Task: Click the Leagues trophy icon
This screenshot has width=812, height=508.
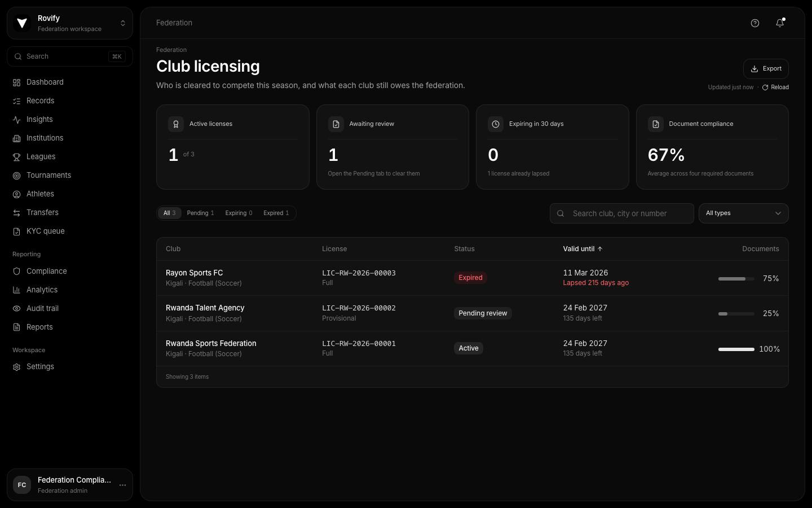Action: click(17, 157)
